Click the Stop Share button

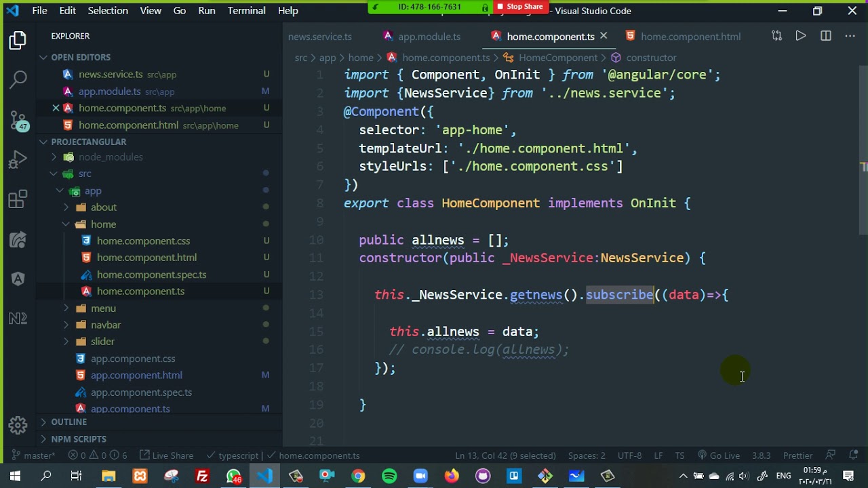(x=519, y=7)
